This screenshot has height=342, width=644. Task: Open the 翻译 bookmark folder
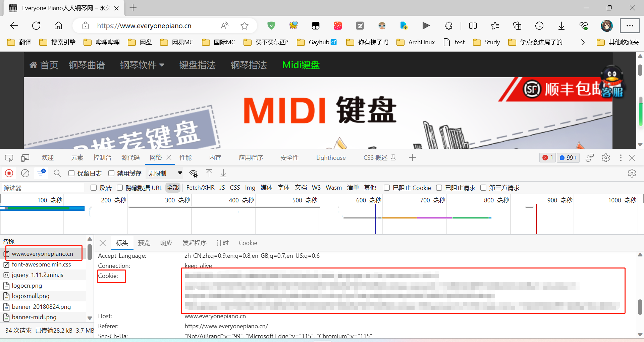pyautogui.click(x=19, y=42)
